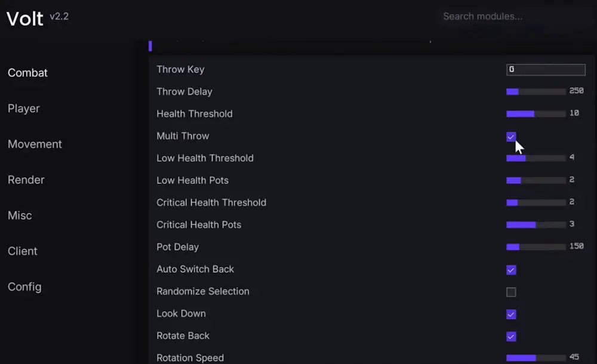Uncheck Auto Switch Back

[511, 270]
